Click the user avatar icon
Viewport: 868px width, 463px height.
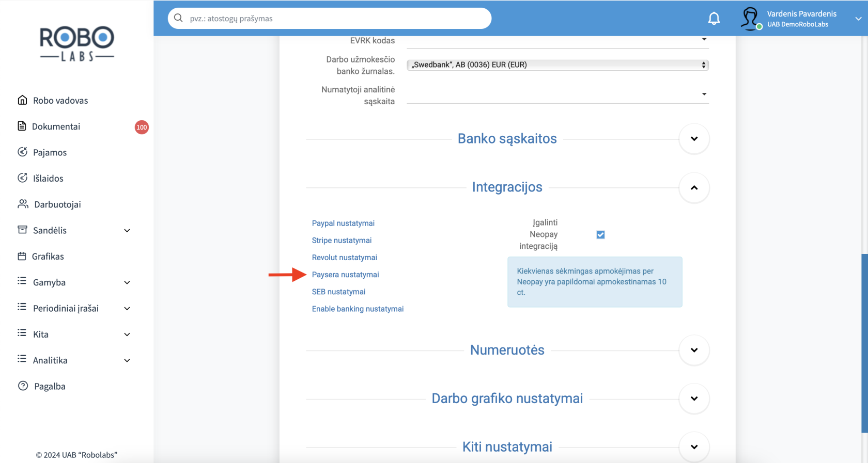point(750,19)
